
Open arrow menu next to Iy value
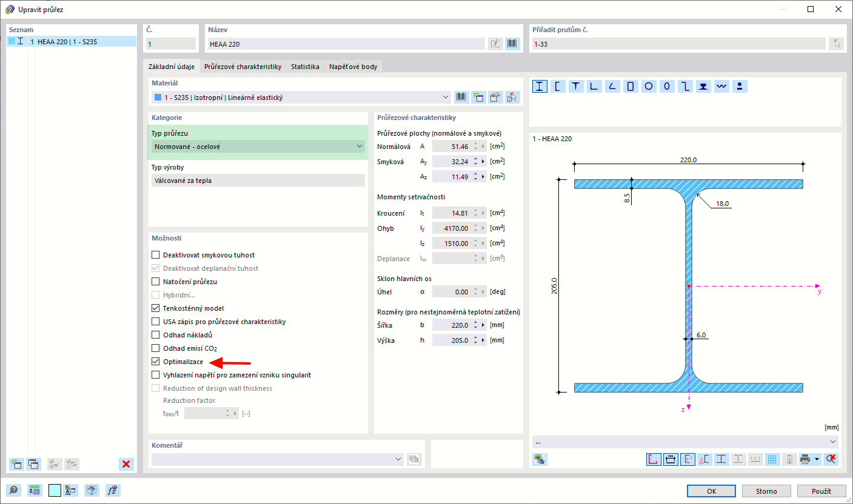click(x=483, y=228)
